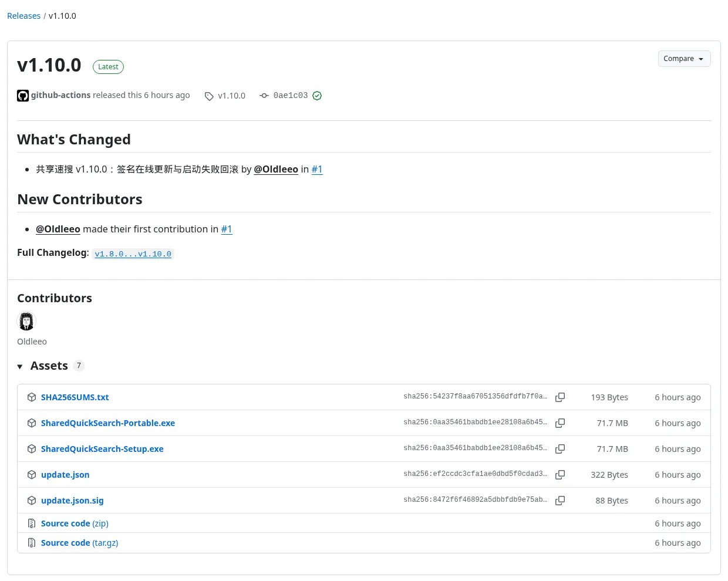Screen dimensions: 728x581
Task: Open @Oldleeo mention in What's Changed
Action: coord(276,169)
